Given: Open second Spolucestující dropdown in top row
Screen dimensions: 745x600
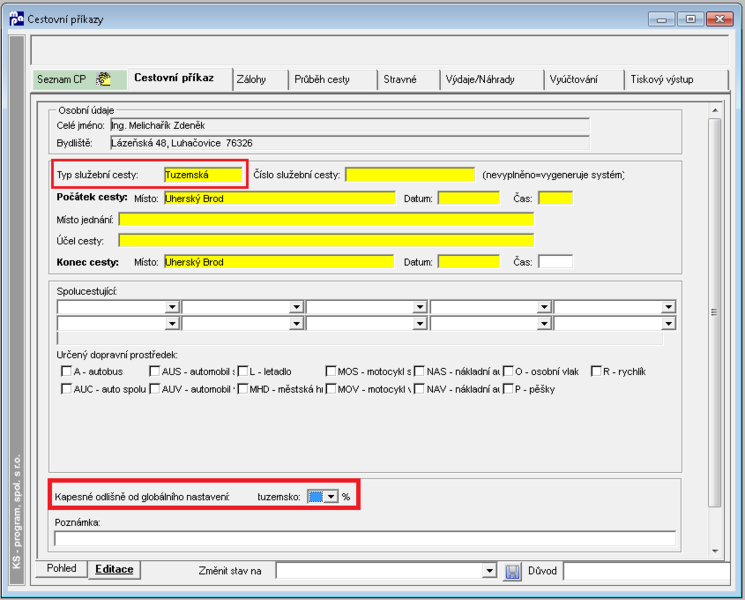Looking at the screenshot, I should [296, 307].
